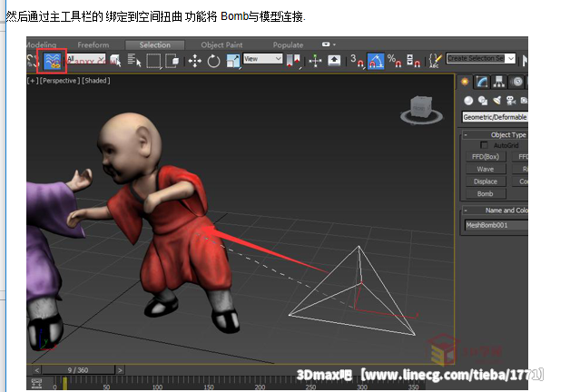This screenshot has height=392, width=580.
Task: Toggle the ribbon minimize button
Action: pyautogui.click(x=326, y=44)
